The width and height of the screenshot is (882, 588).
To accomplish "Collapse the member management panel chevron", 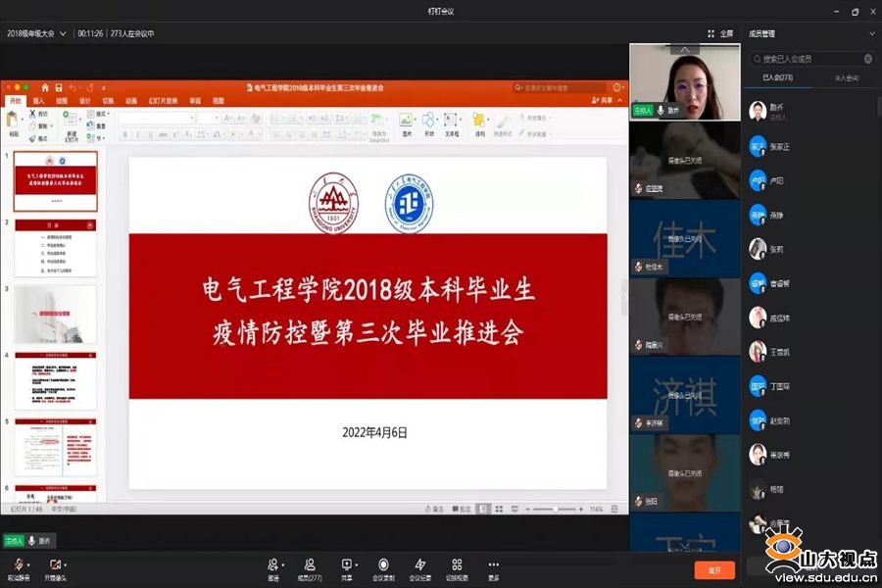I will (x=871, y=33).
